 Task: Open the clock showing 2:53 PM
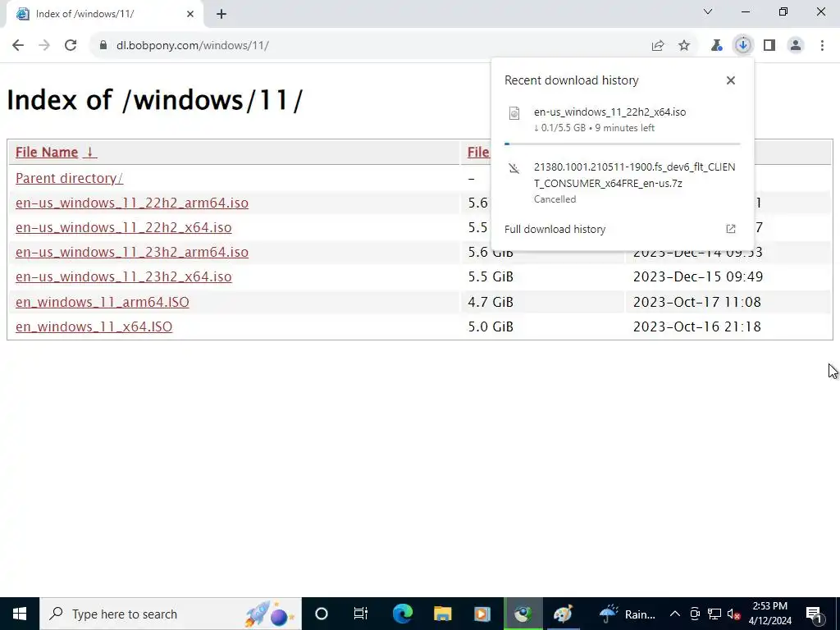coord(769,614)
